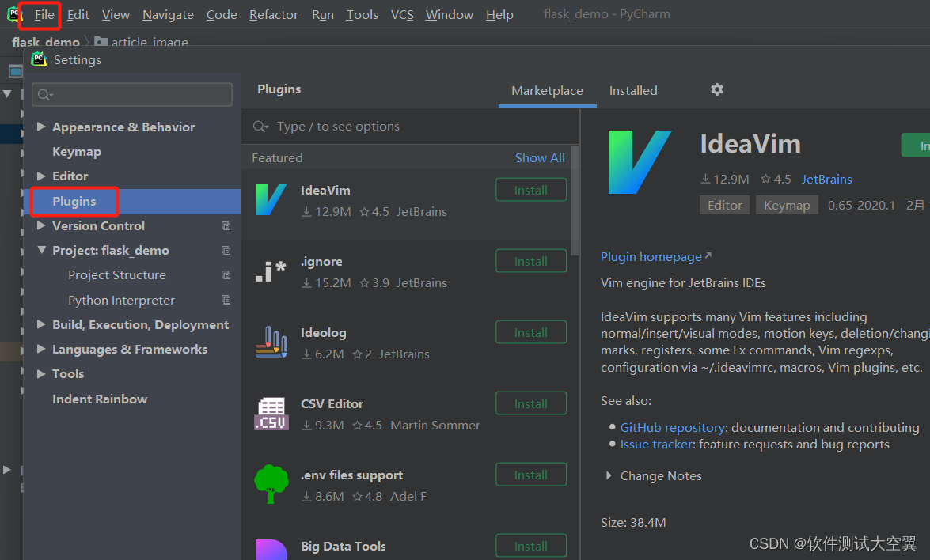930x560 pixels.
Task: Click the plugin list vertical scrollbar
Action: pos(574,200)
